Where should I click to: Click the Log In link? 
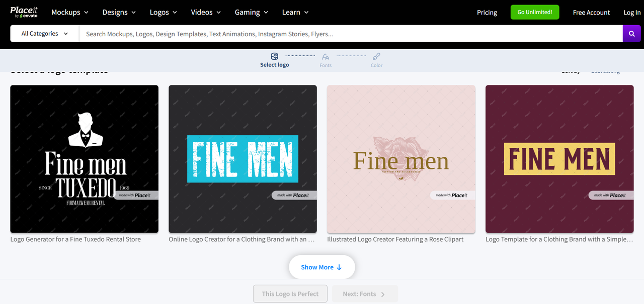(632, 13)
